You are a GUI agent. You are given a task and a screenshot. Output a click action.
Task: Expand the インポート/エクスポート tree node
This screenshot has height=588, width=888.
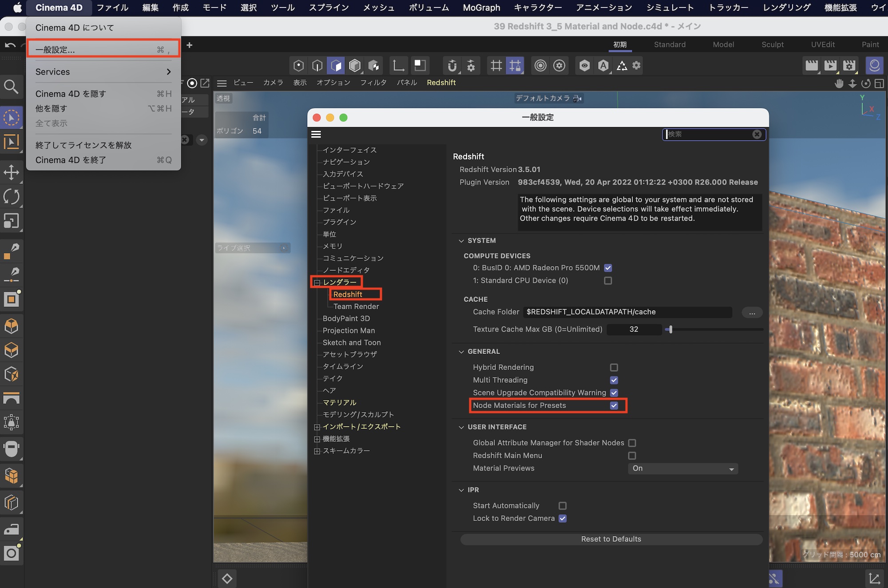(x=317, y=427)
